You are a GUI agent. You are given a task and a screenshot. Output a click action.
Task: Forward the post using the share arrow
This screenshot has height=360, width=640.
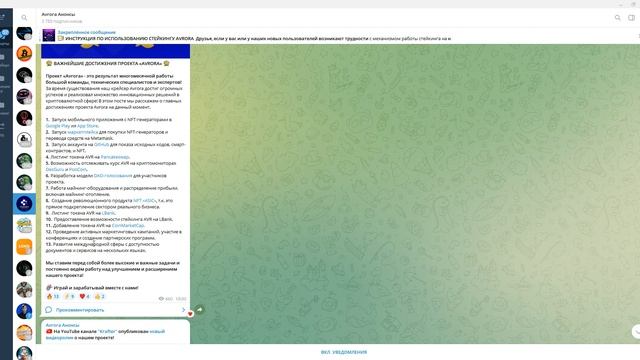pyautogui.click(x=200, y=310)
